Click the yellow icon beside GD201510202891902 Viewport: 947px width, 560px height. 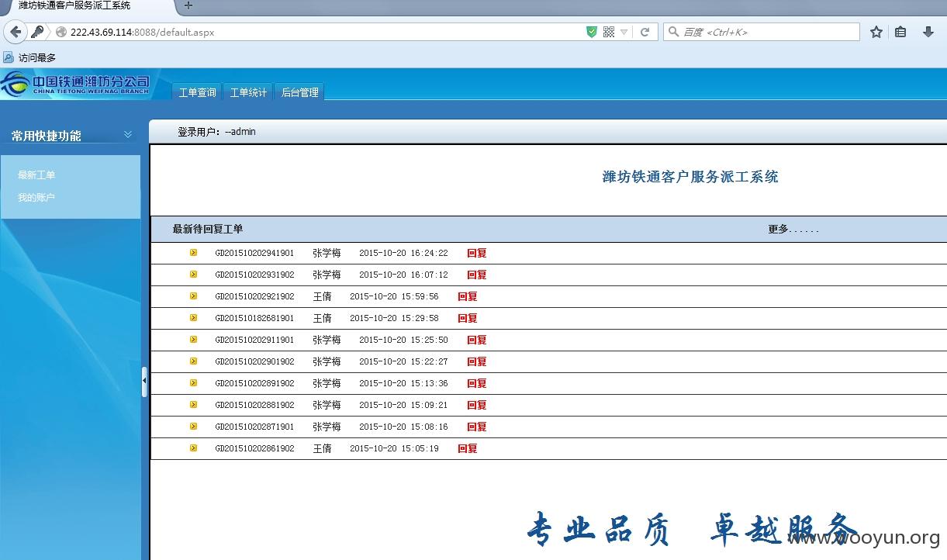tap(194, 382)
